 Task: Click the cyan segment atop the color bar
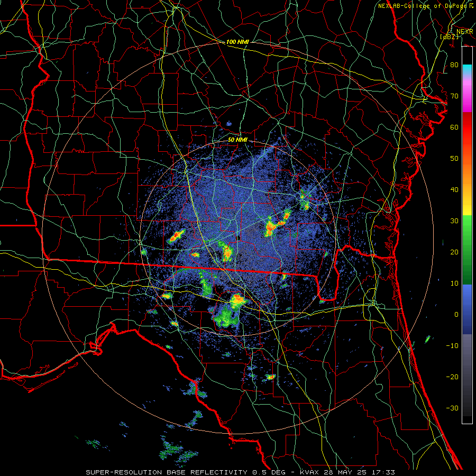(x=467, y=70)
